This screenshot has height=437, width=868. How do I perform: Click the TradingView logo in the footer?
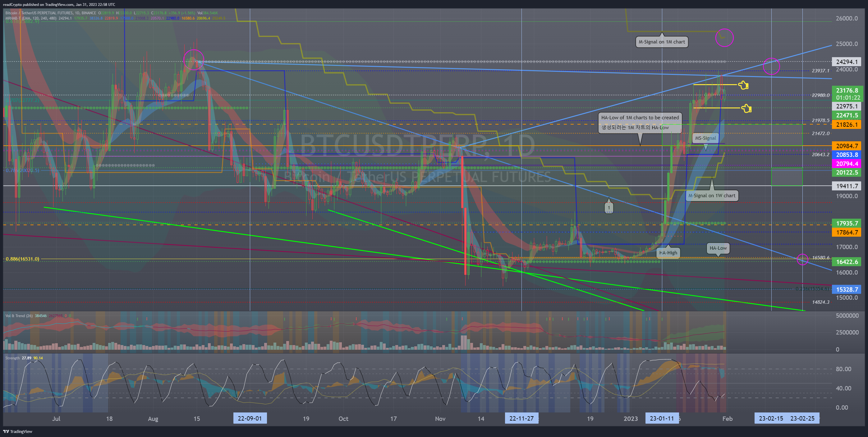17,431
